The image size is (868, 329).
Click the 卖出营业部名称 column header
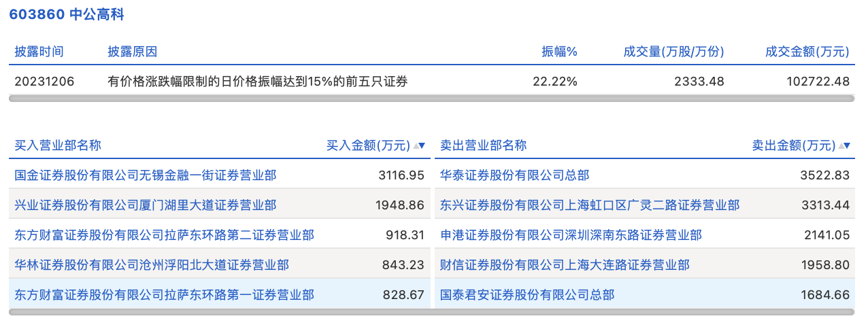click(x=483, y=145)
